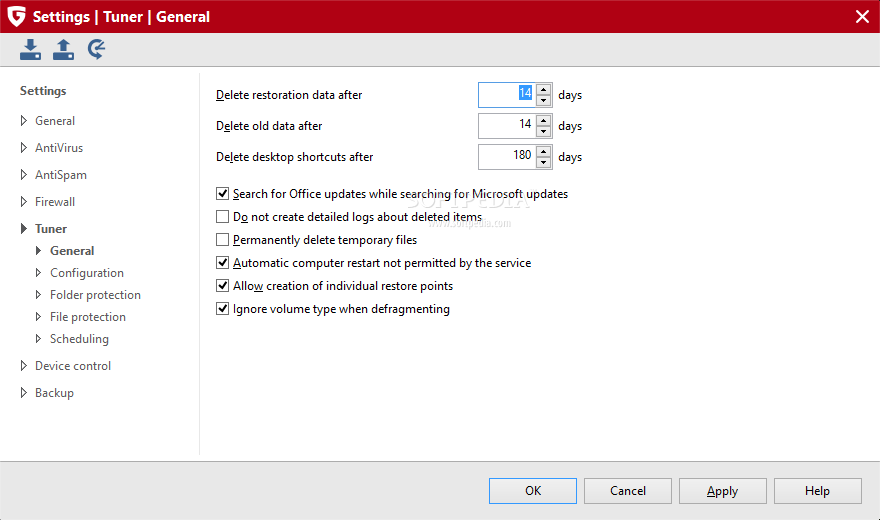Increase restoration data days with up arrow
This screenshot has height=520, width=880.
tap(544, 90)
